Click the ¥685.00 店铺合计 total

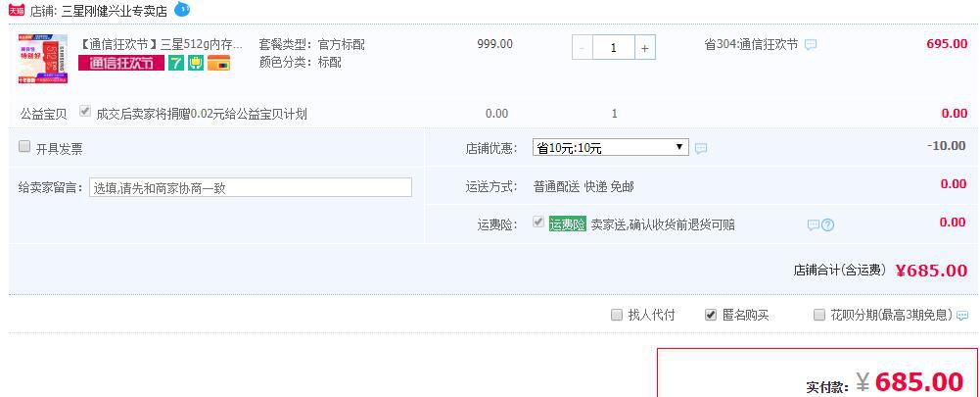[931, 270]
